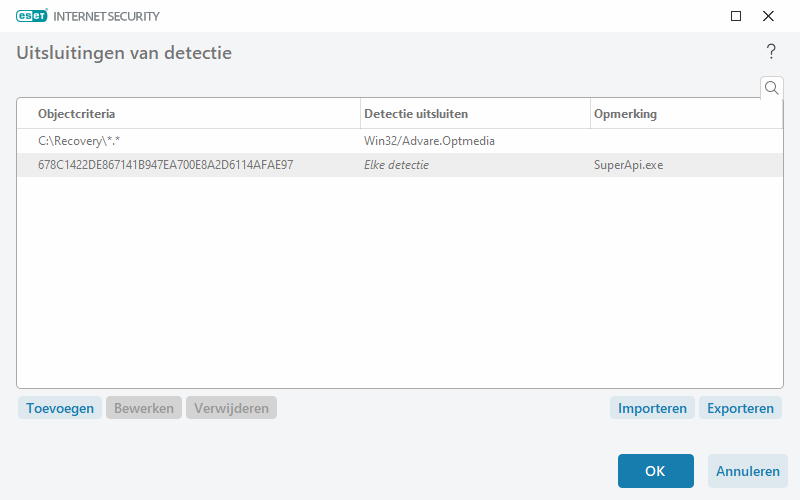
Task: Click the Bewerken button
Action: click(x=144, y=408)
